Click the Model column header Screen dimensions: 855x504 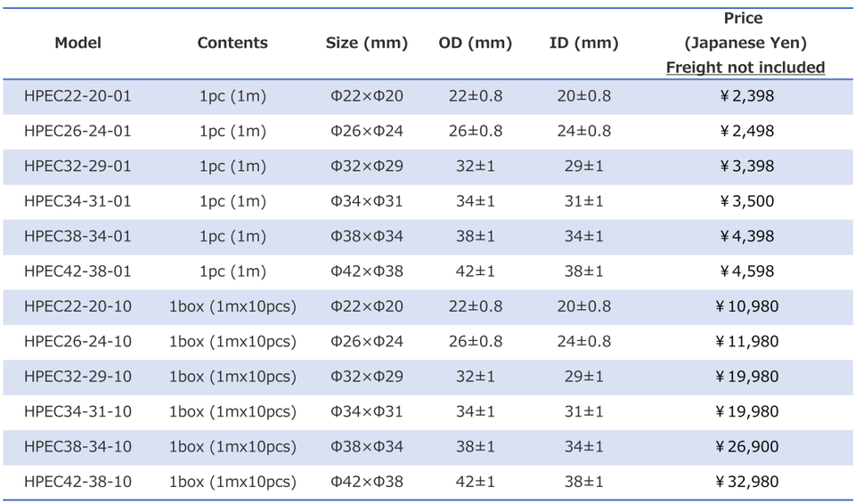coord(78,43)
